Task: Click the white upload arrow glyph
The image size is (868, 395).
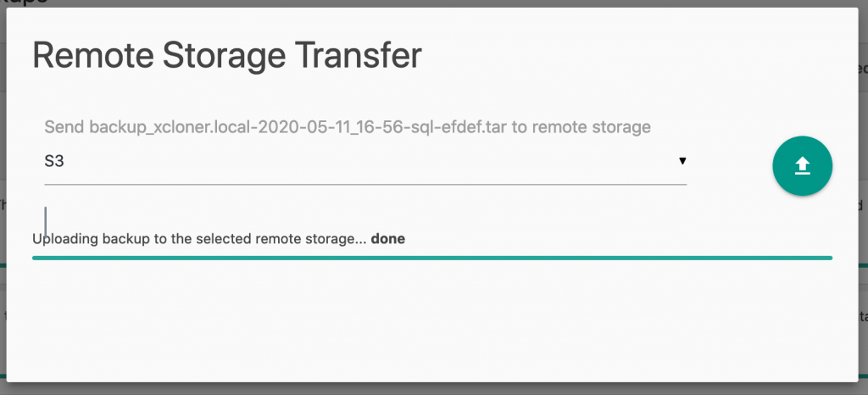Action: (803, 166)
